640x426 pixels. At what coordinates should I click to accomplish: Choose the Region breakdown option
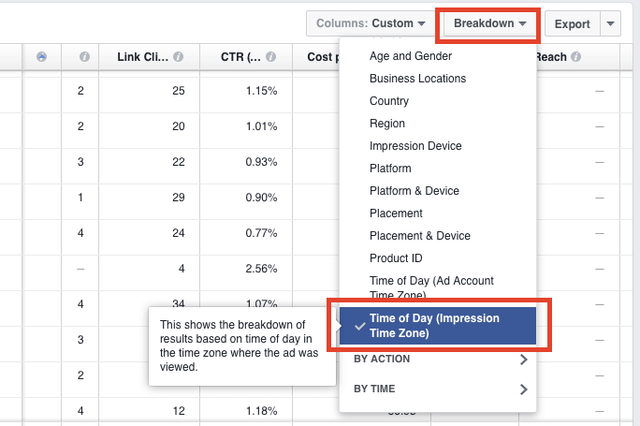point(387,123)
